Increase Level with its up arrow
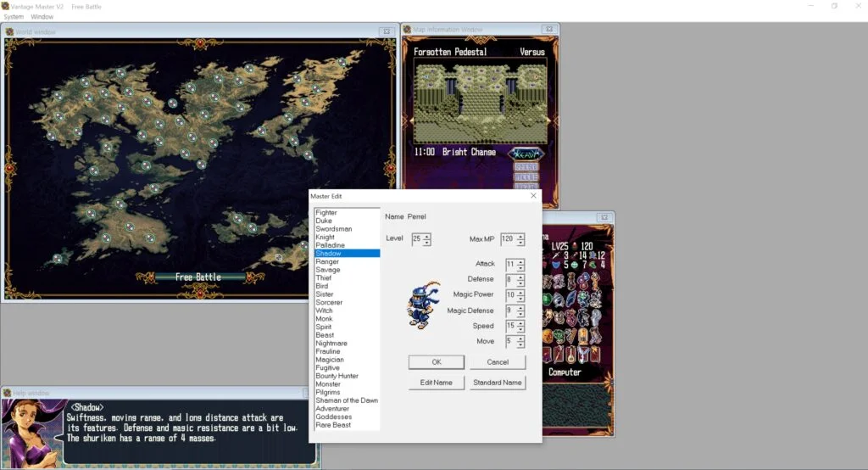The image size is (868, 470). pyautogui.click(x=427, y=237)
